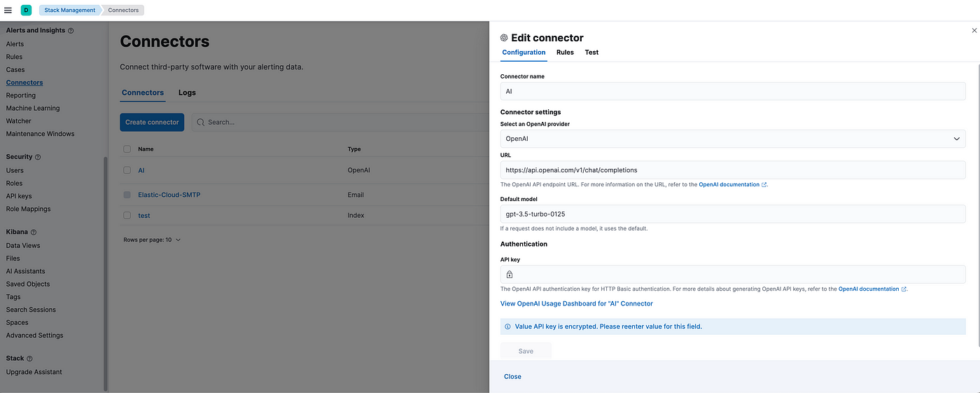Viewport: 980px width, 393px height.
Task: Click the lock icon in API key field
Action: (x=510, y=275)
